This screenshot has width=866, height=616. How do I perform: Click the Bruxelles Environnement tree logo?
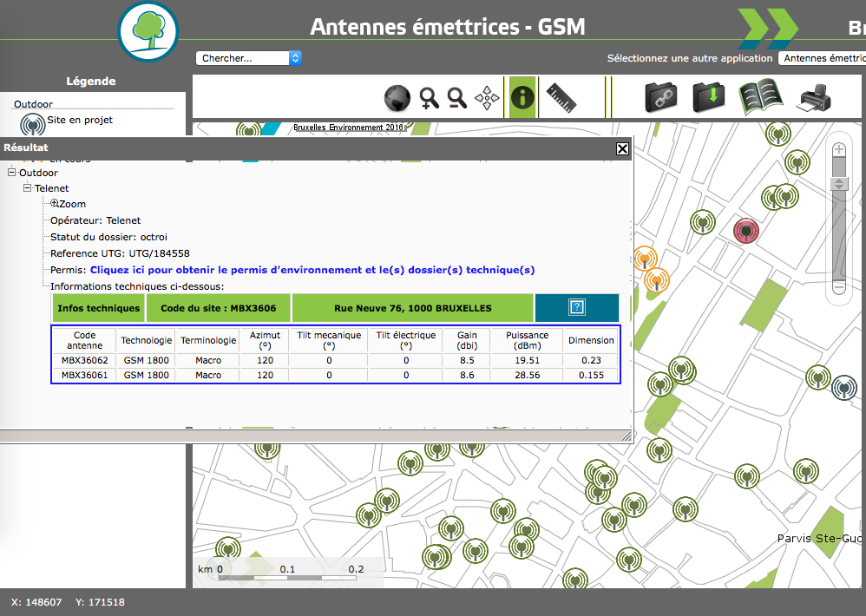coord(148,31)
